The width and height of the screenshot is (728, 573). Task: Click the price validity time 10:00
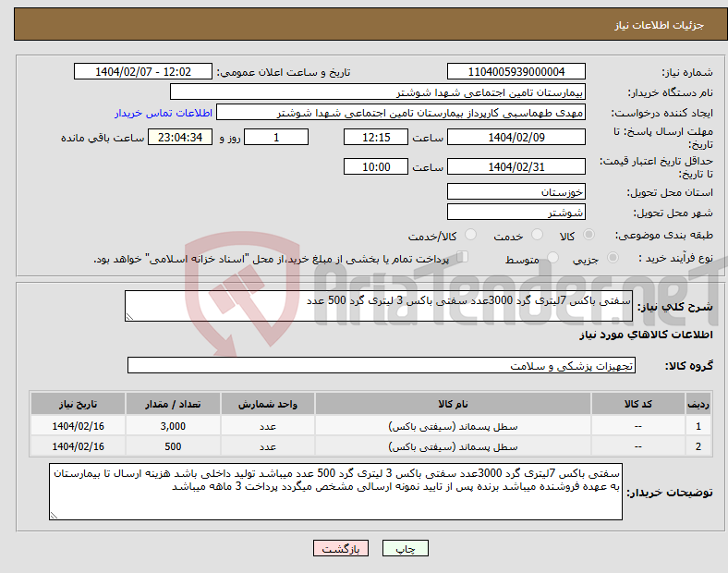pos(376,166)
